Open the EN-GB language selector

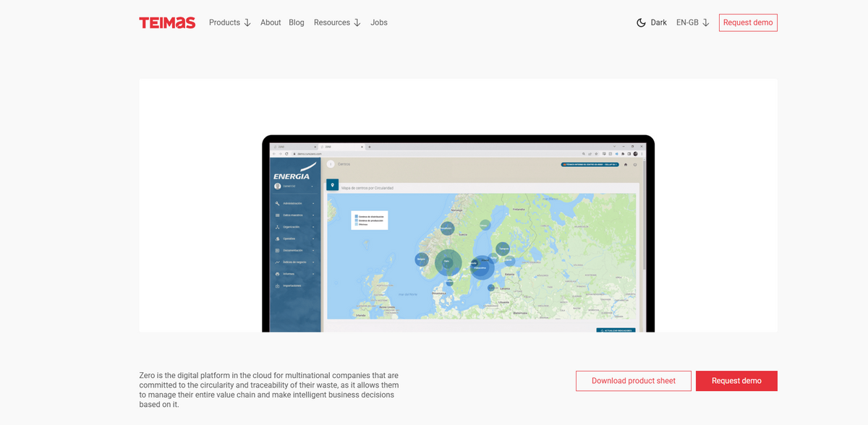(x=692, y=22)
